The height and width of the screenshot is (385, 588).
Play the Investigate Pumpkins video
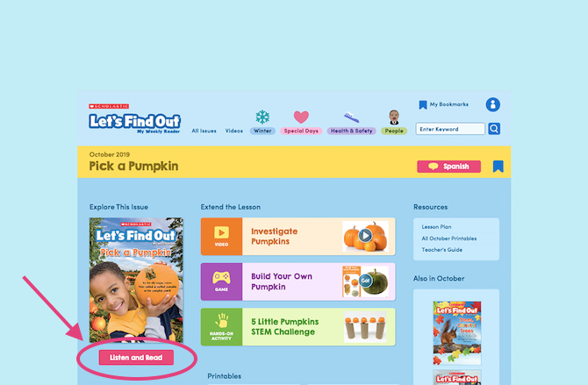(x=298, y=237)
